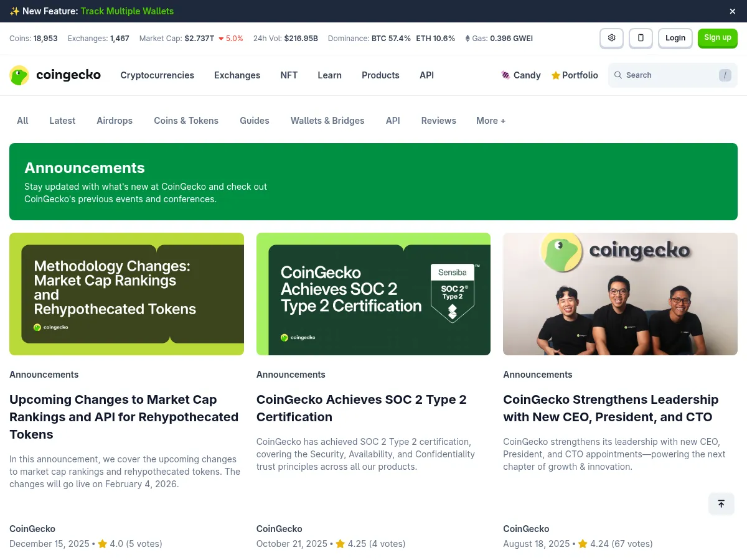Viewport: 747px width, 560px height.
Task: Click the mobile app icon in the header
Action: coord(641,38)
